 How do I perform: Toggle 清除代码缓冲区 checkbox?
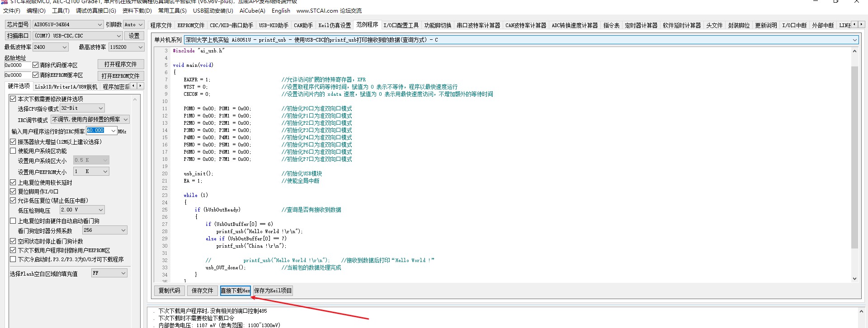35,65
